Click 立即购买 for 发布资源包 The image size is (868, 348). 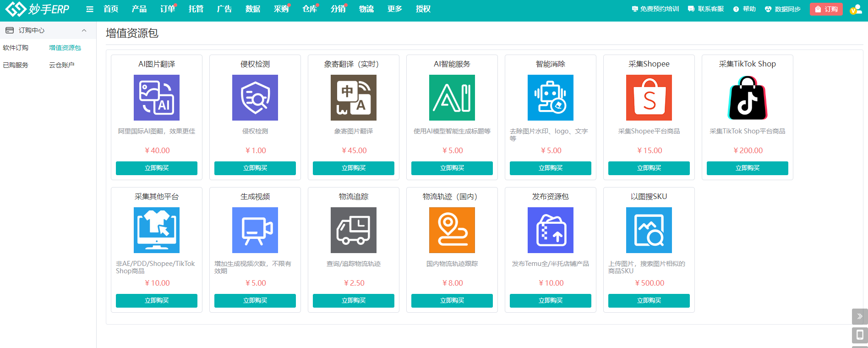pos(551,301)
